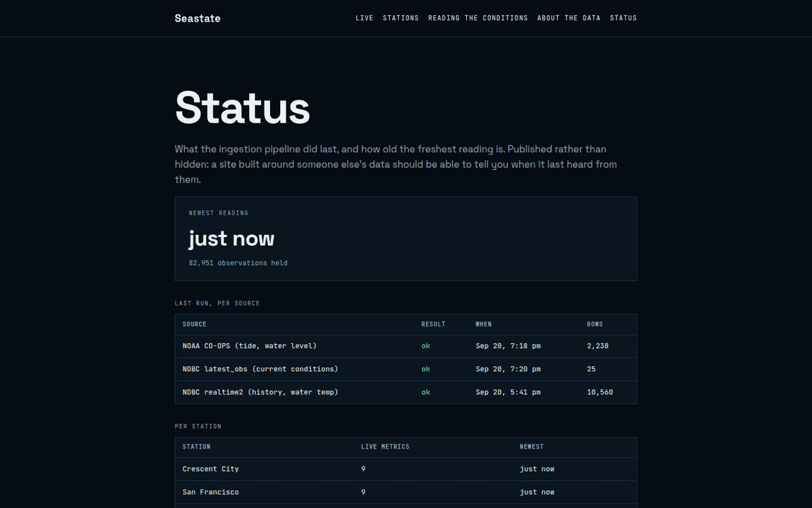
Task: Select the NDBC realtime2 source name
Action: coord(261,392)
